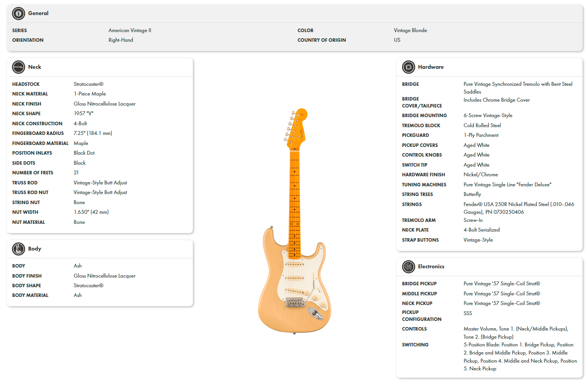Click the BODY MATERIAL label
Viewport: 588px width, 387px height.
click(30, 295)
